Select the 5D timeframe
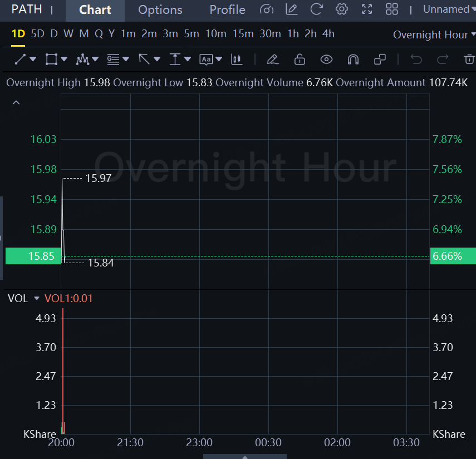Viewport: 476px width, 459px height. [37, 34]
